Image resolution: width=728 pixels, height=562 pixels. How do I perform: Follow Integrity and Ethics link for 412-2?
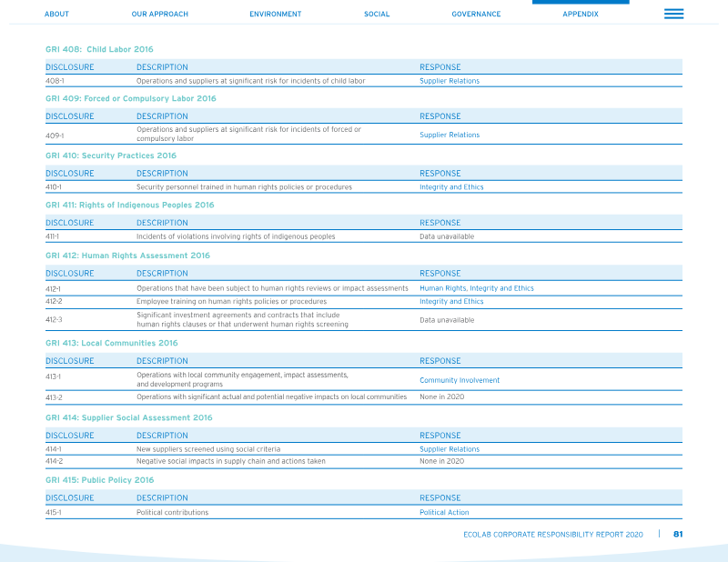tap(451, 301)
